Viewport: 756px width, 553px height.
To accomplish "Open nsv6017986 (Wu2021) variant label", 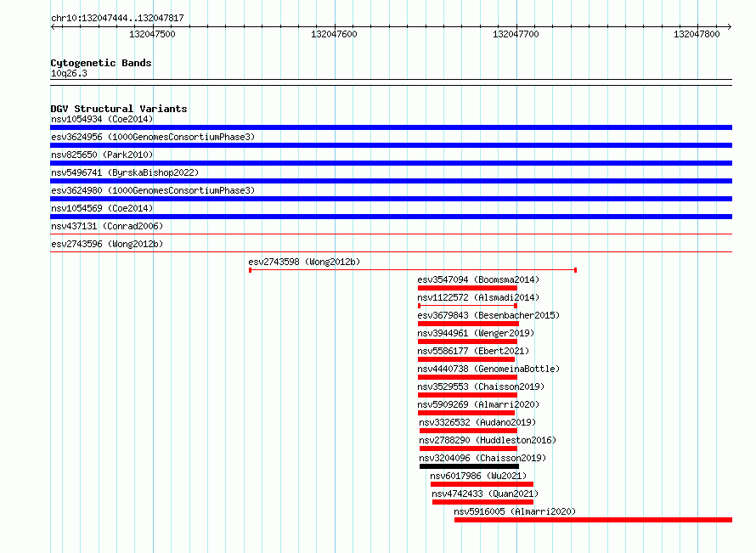I will point(478,476).
